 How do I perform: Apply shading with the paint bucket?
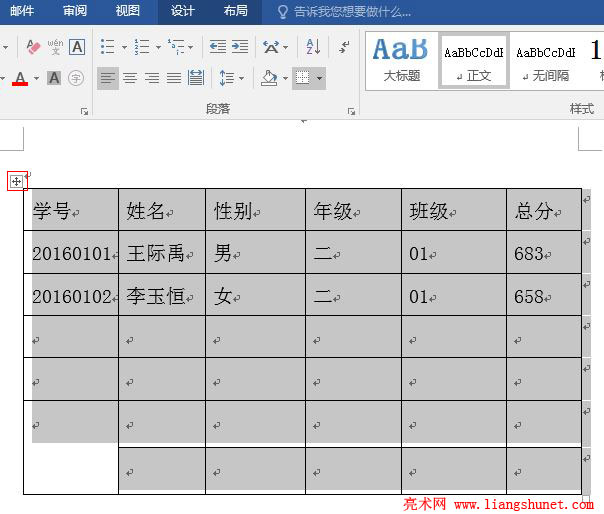tap(270, 78)
